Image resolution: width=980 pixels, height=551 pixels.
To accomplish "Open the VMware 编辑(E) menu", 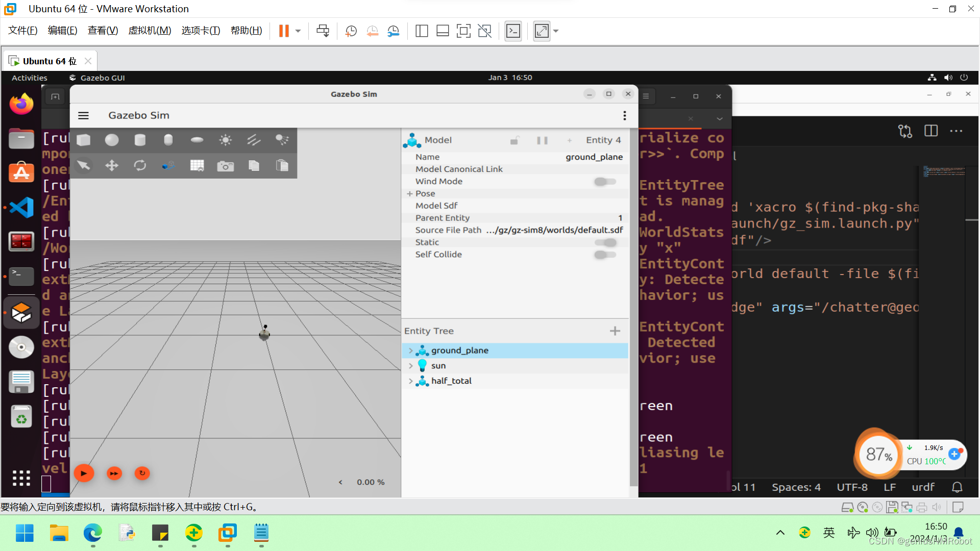I will click(63, 31).
